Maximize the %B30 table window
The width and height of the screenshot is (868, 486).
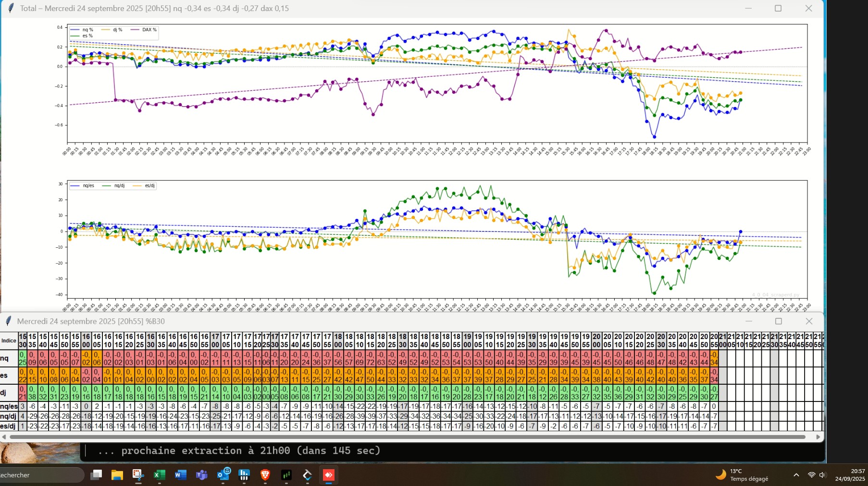point(779,321)
